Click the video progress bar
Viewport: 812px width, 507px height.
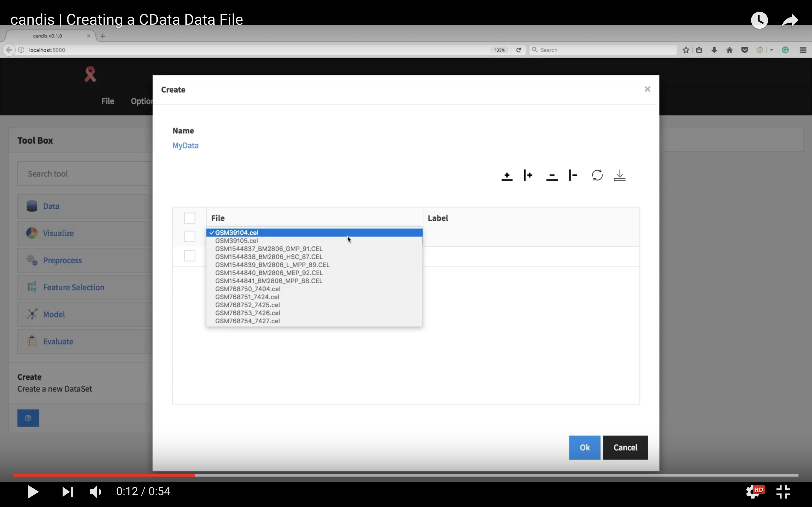pyautogui.click(x=403, y=475)
